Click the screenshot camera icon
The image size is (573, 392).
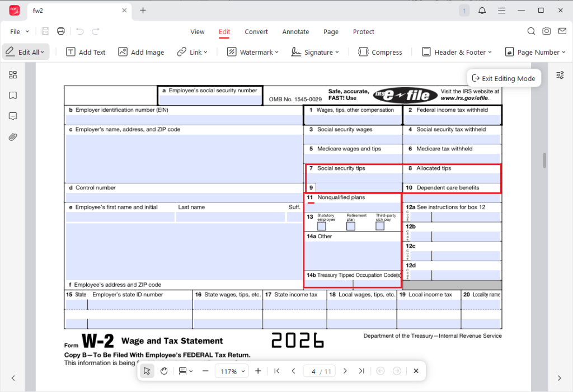click(x=546, y=31)
